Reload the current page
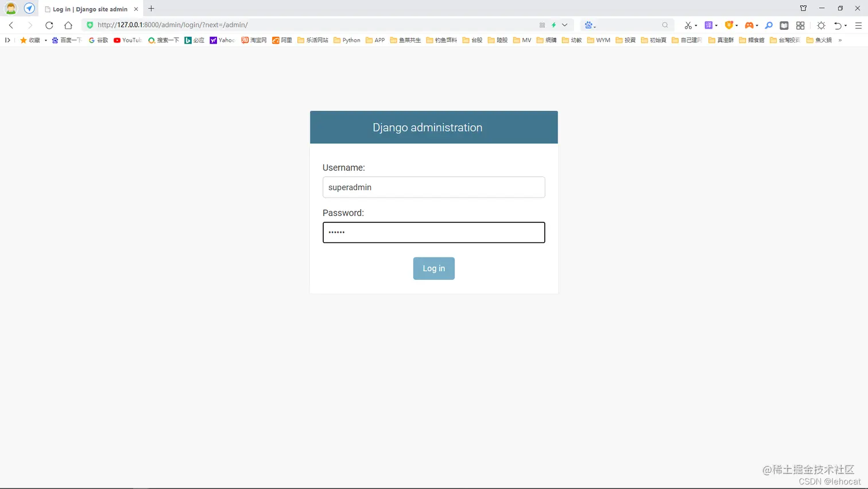Viewport: 868px width, 489px height. (x=49, y=25)
